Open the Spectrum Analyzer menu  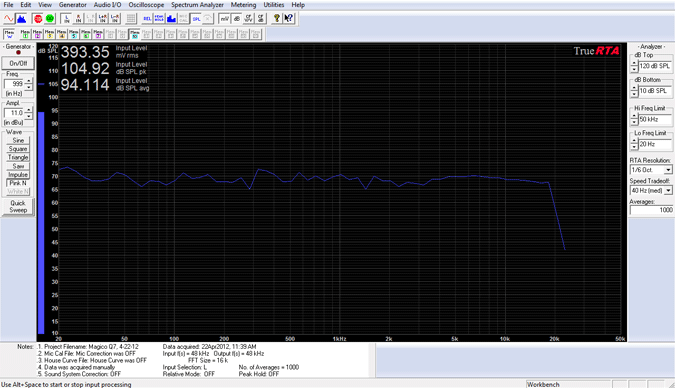point(197,5)
